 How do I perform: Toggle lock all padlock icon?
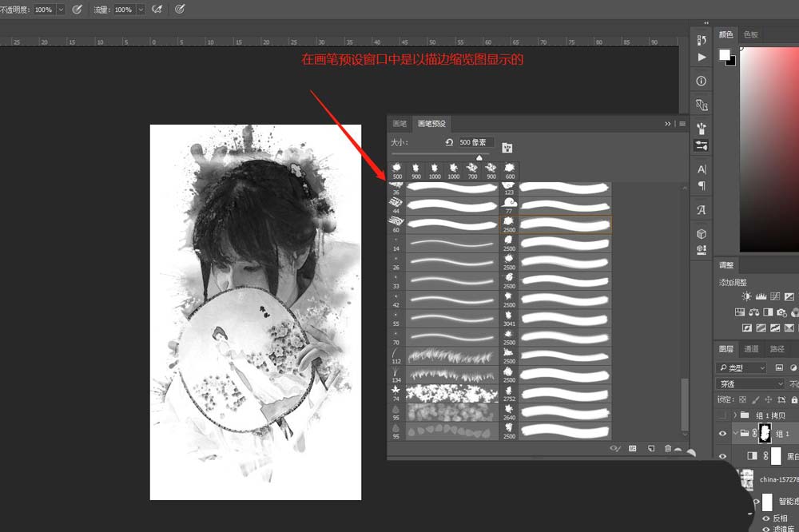[x=794, y=399]
